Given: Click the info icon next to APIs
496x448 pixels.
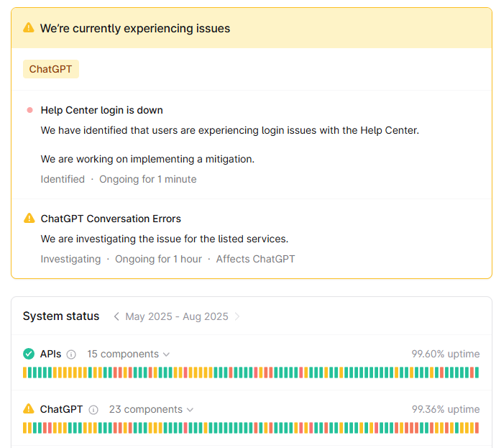Looking at the screenshot, I should [71, 355].
